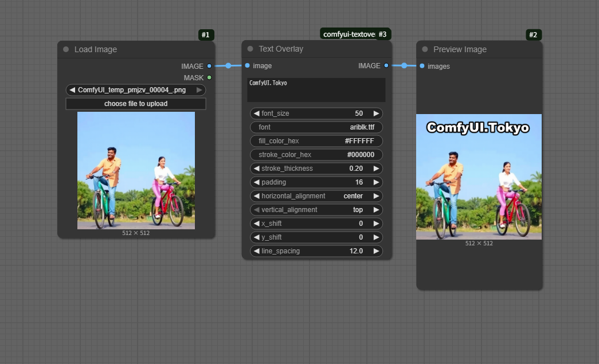Click the Load Image IMAGE output socket

[x=209, y=66]
